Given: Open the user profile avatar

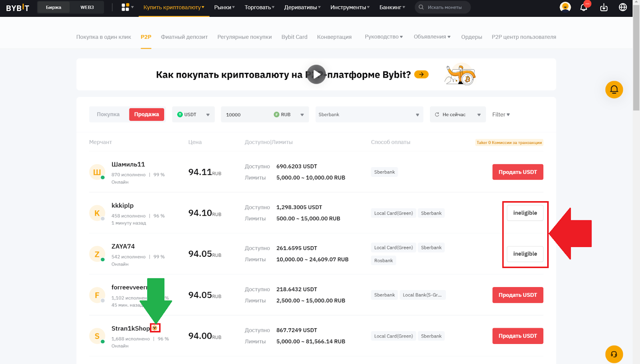Looking at the screenshot, I should (565, 7).
